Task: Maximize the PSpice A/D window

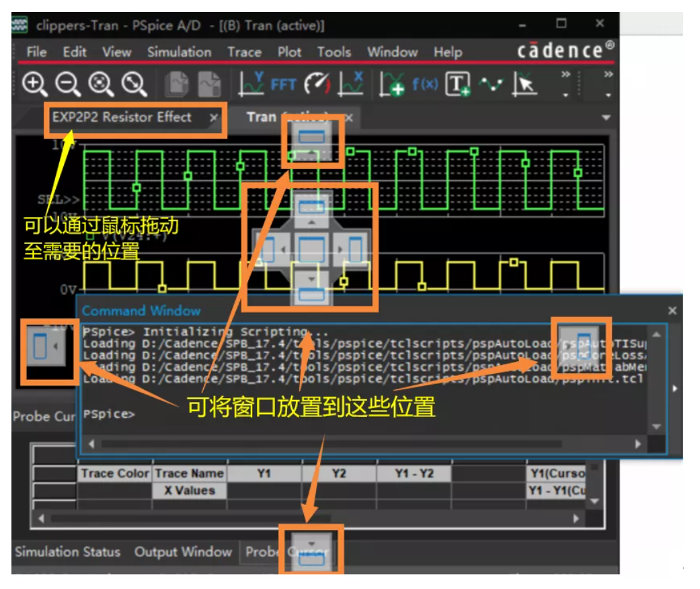Action: coord(561,24)
